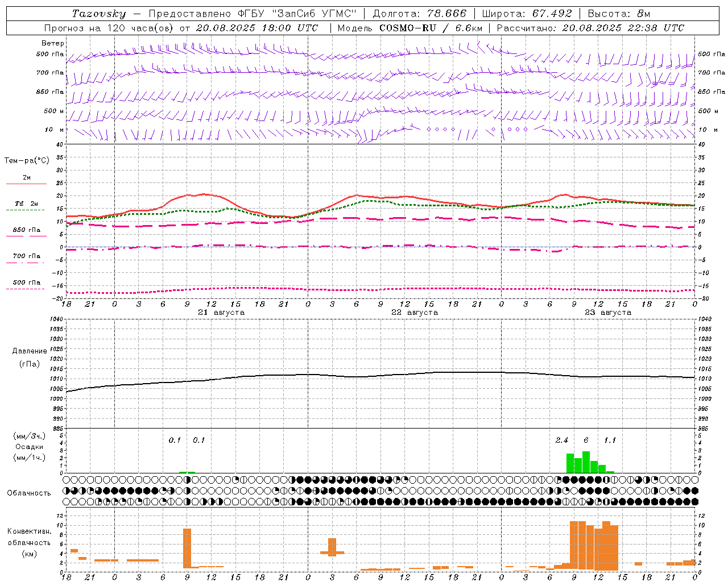Image resolution: width=728 pixels, height=582 pixels.
Task: Click the station name Tazovsky in header
Action: [x=99, y=14]
